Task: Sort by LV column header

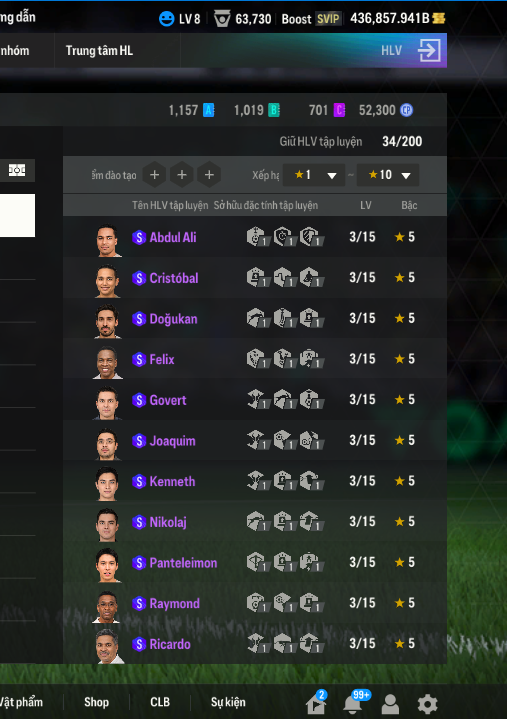Action: (x=365, y=205)
